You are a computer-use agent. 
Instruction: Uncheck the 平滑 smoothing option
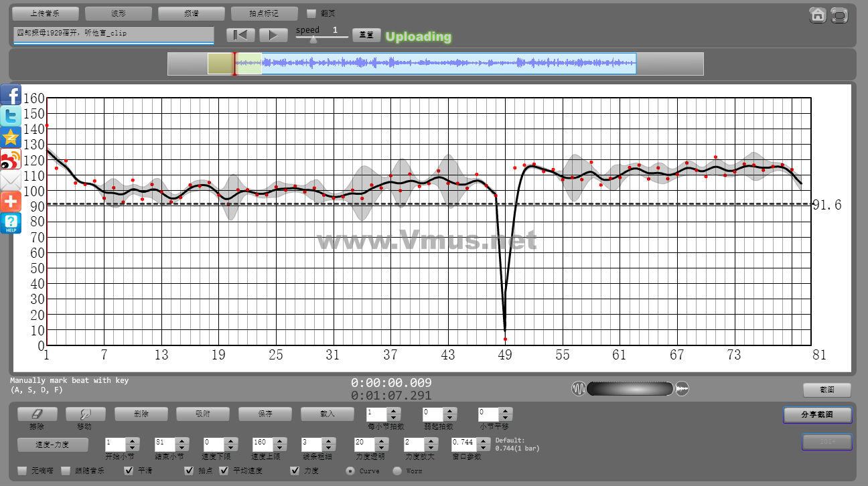point(129,471)
